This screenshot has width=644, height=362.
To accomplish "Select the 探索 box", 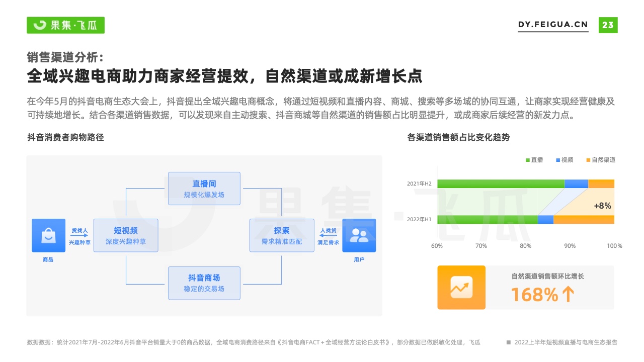I will pos(282,235).
